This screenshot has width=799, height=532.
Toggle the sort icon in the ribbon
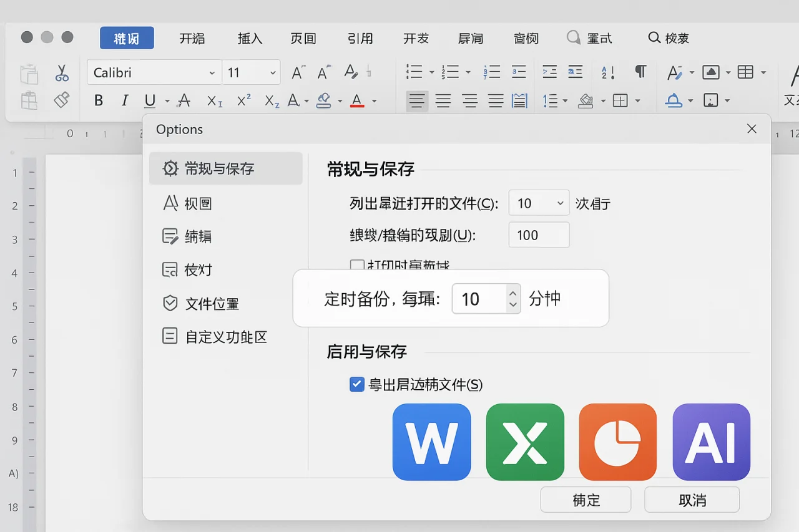click(606, 72)
